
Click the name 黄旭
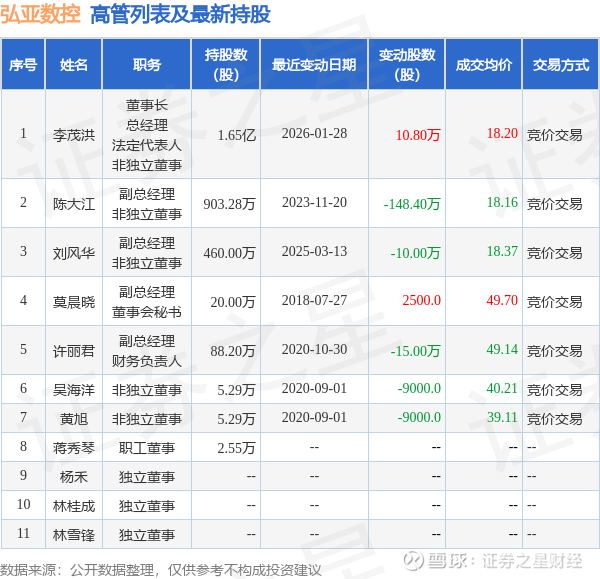tap(74, 419)
